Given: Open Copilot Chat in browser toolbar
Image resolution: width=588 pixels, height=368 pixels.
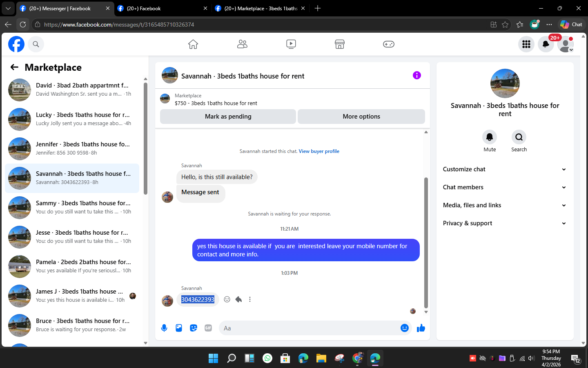Looking at the screenshot, I should pyautogui.click(x=571, y=25).
